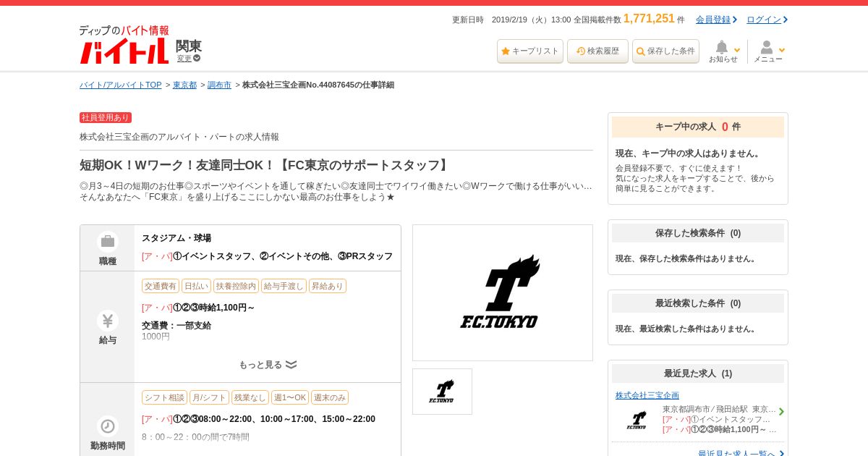This screenshot has height=456, width=868.
Task: Select the 扶養控除内 tag
Action: click(x=236, y=286)
